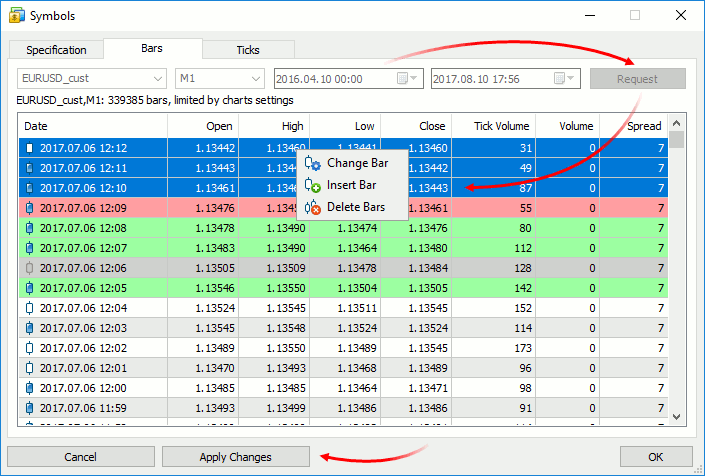Open the EURUSD_cust symbol dropdown

pos(157,79)
